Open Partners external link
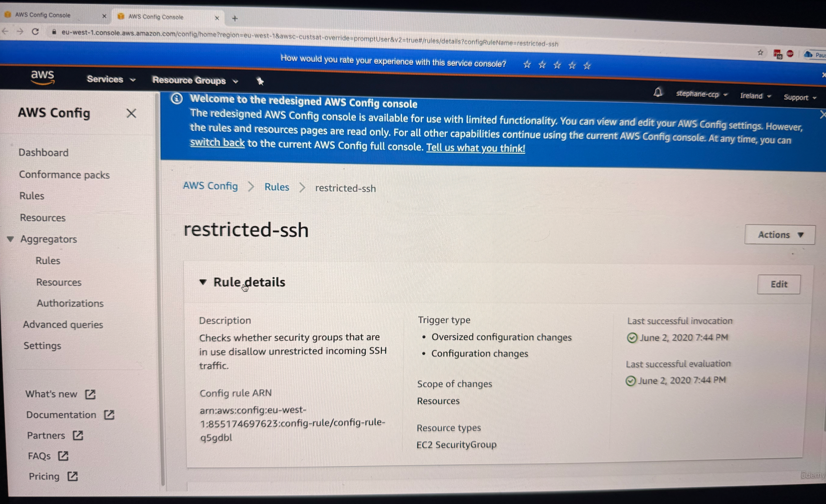The height and width of the screenshot is (504, 826). [x=55, y=436]
